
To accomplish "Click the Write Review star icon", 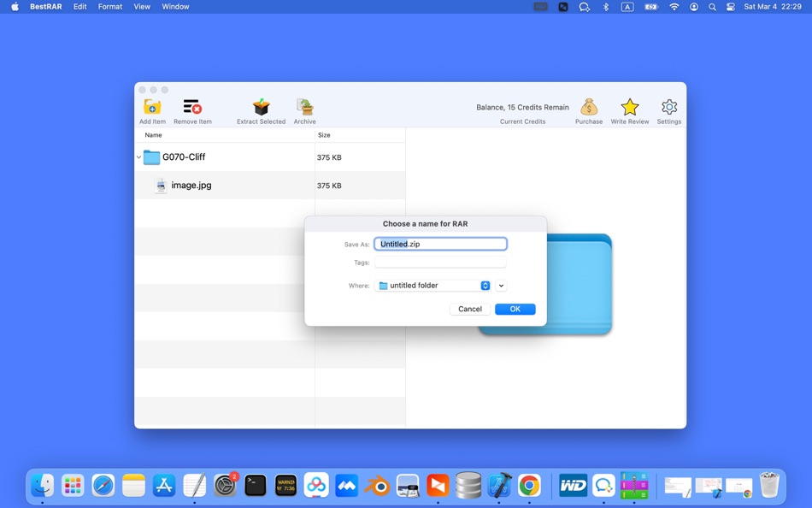I will point(629,106).
